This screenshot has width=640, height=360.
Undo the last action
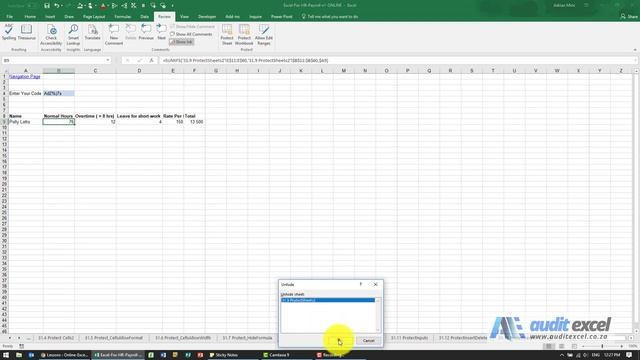(57, 6)
